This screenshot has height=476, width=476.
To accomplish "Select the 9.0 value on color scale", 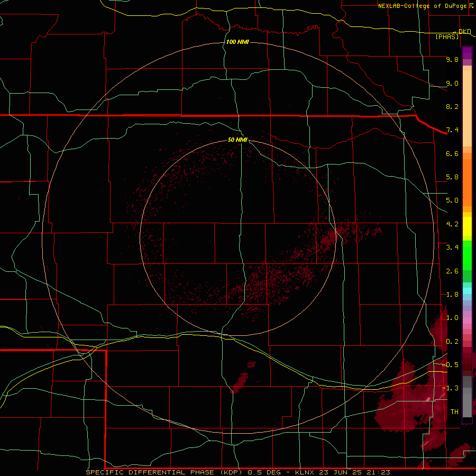I will (x=452, y=83).
